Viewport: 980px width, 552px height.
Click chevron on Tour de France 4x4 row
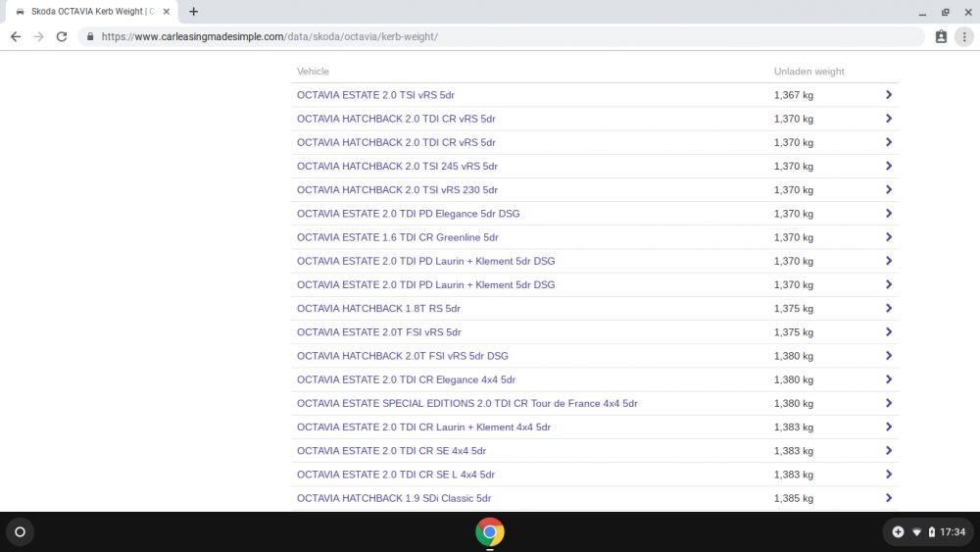click(x=888, y=404)
